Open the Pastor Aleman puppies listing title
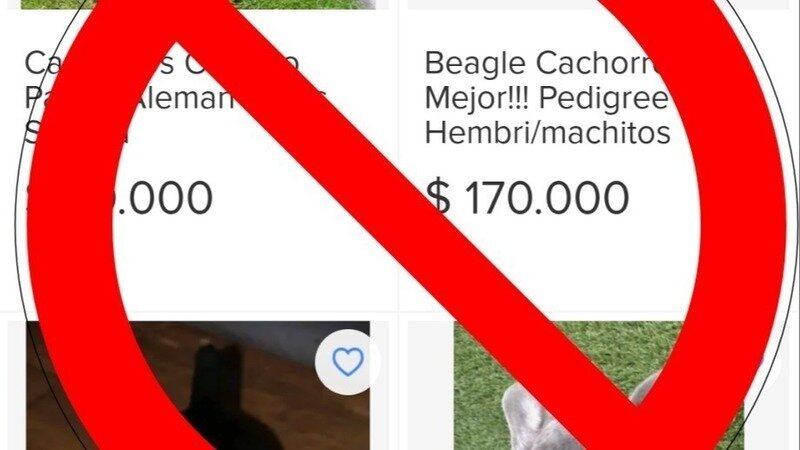This screenshot has height=450, width=800. [x=175, y=97]
